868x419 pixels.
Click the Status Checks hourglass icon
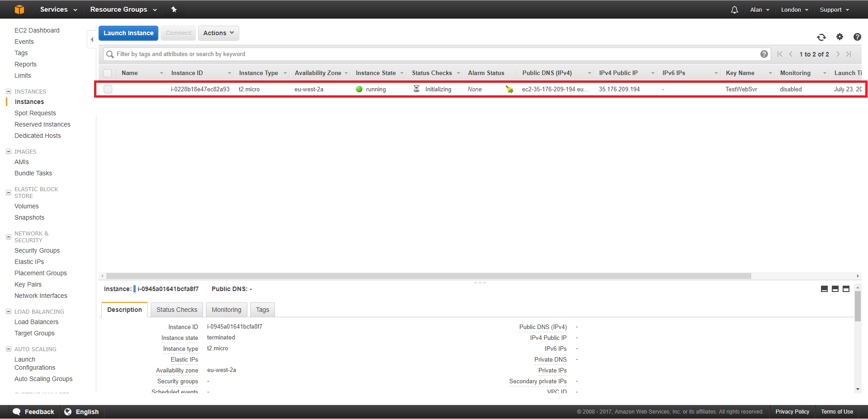pyautogui.click(x=417, y=89)
